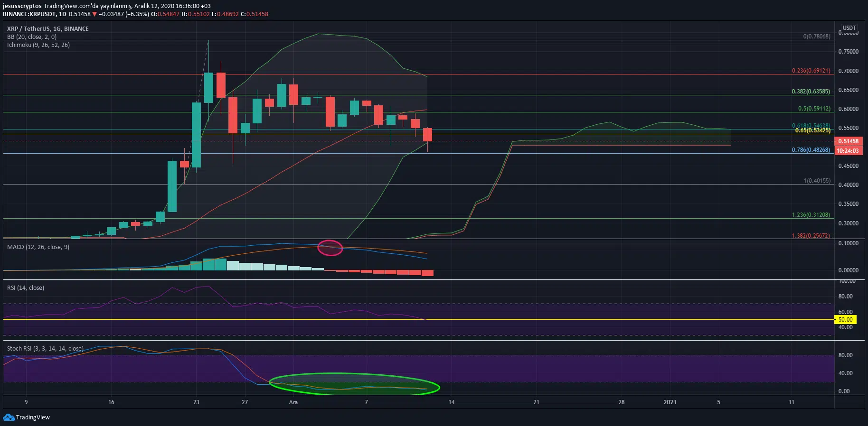Image resolution: width=868 pixels, height=426 pixels.
Task: Open the Ichimoku (9, 26, 52, 26) legend
Action: point(38,45)
